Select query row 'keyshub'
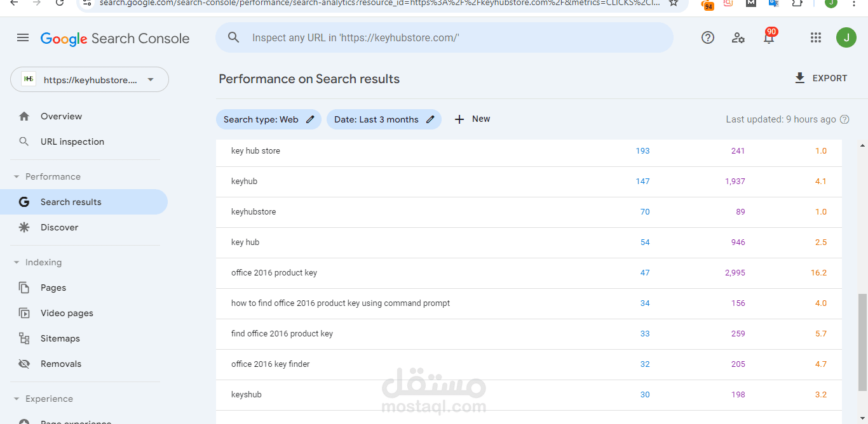The image size is (868, 424). 529,395
